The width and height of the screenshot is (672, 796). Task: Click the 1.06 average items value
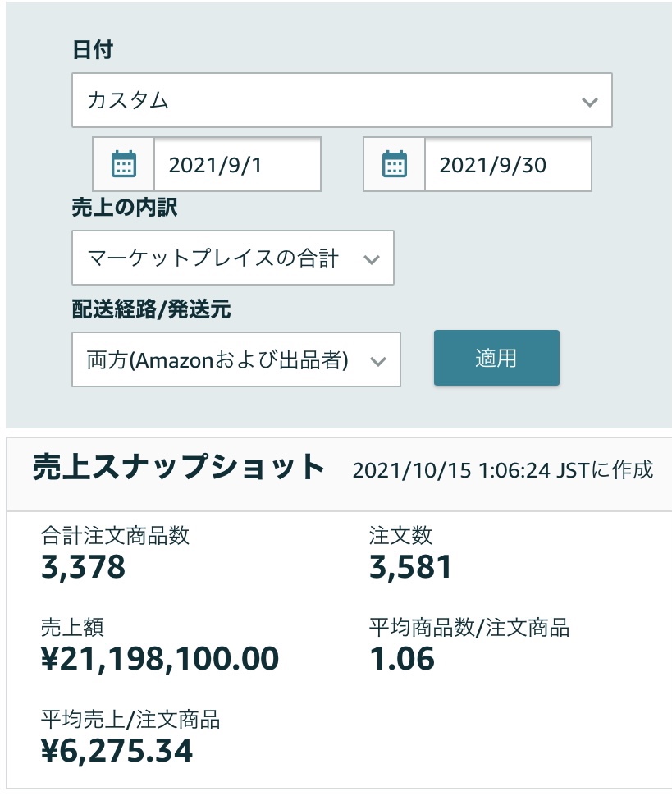click(401, 658)
